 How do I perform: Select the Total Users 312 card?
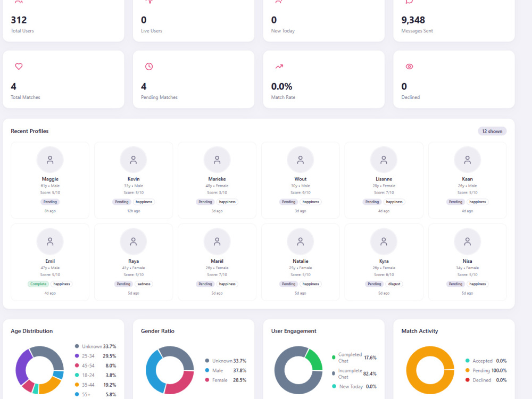point(63,20)
